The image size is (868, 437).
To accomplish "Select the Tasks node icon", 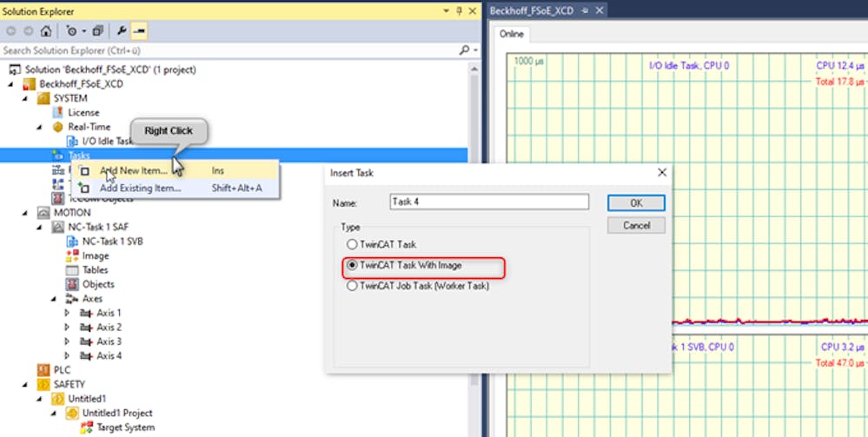I will coord(57,156).
